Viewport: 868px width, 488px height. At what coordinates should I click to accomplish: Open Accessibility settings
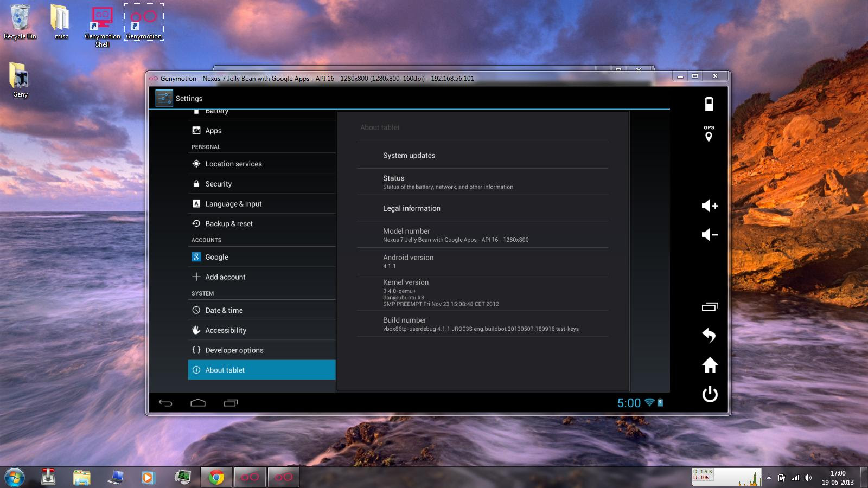(261, 330)
